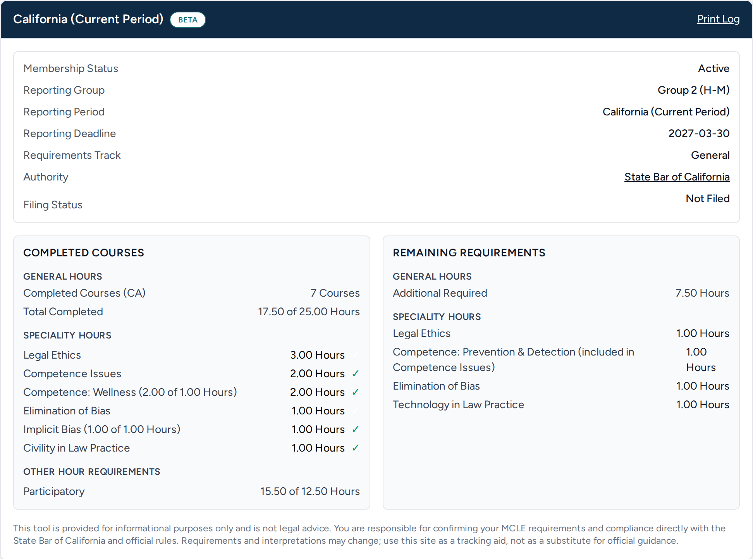Click the 'Reporting Period' field label
The height and width of the screenshot is (560, 753).
pyautogui.click(x=64, y=112)
